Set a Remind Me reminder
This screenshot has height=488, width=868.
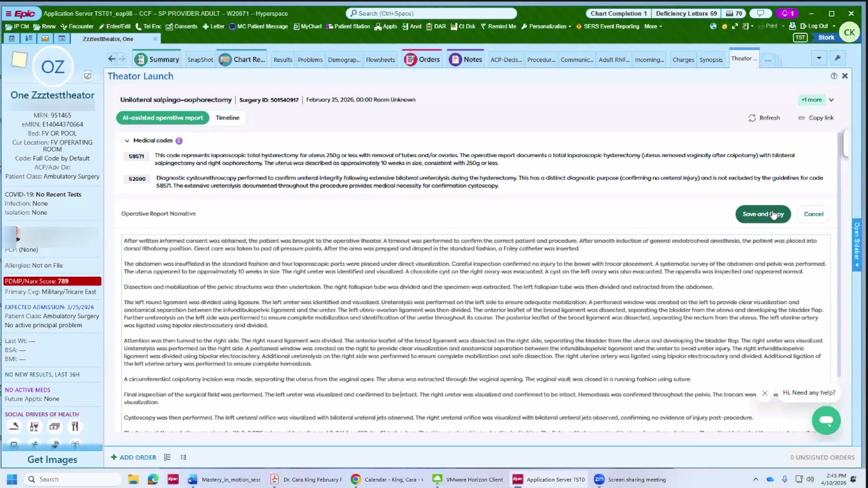(x=499, y=26)
